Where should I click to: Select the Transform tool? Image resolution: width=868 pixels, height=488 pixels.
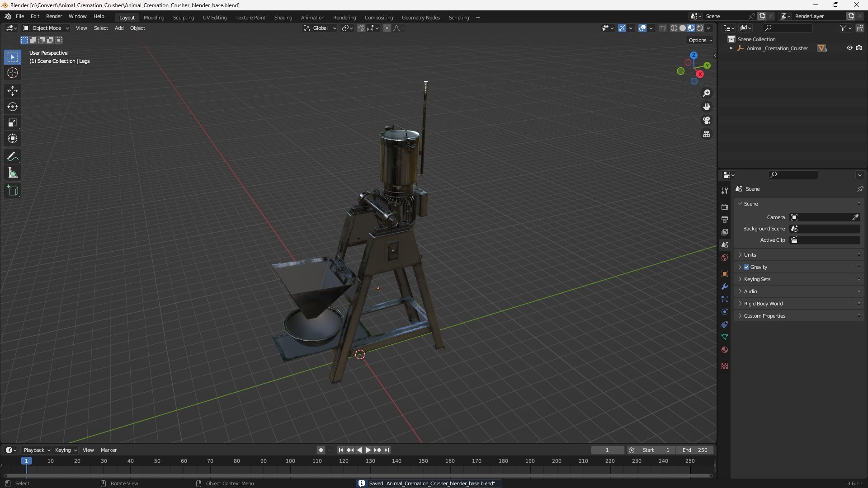pyautogui.click(x=12, y=138)
